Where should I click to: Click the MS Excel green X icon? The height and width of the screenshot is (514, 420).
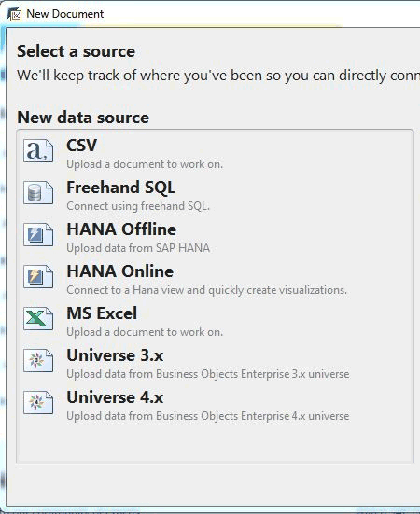[x=38, y=319]
